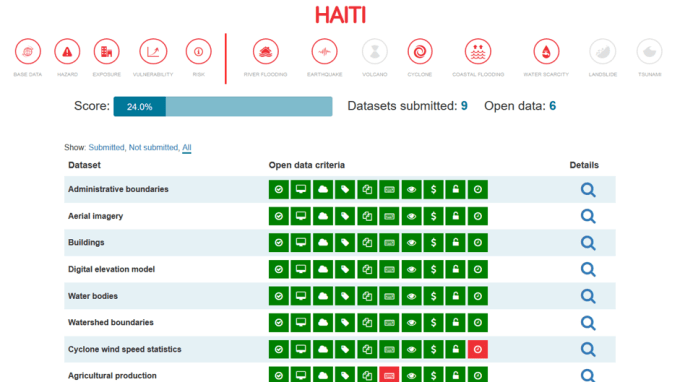View Digital elevation model details

click(588, 269)
